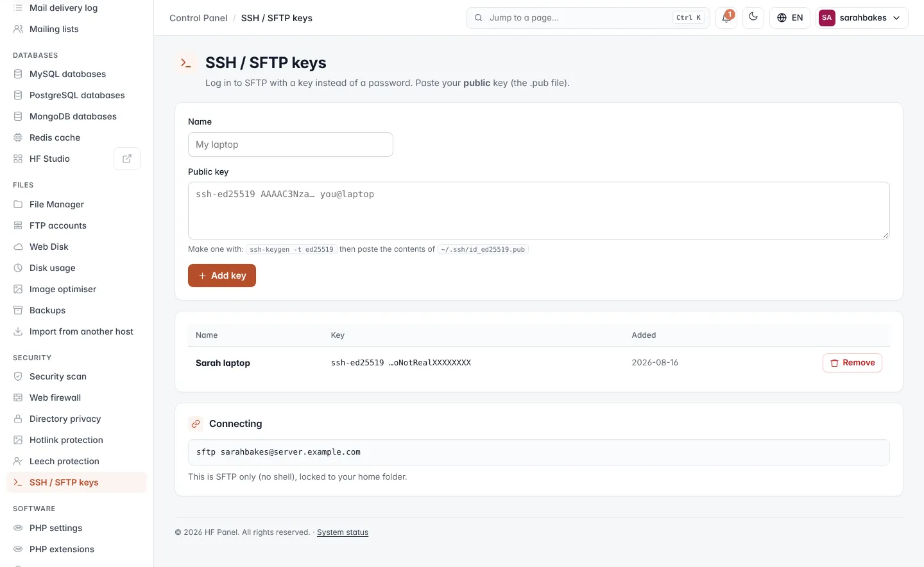Screen dimensions: 924x567
Task: Open Image optimiser
Action: tap(76, 289)
